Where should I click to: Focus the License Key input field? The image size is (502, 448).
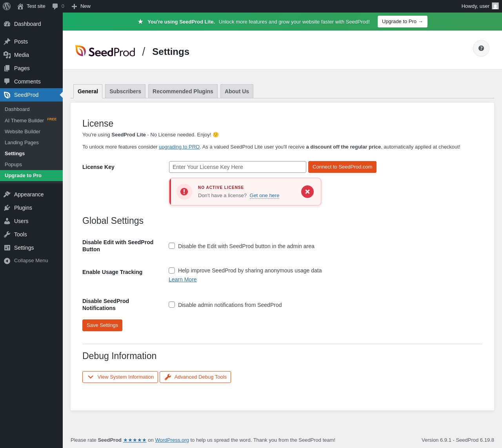[237, 167]
